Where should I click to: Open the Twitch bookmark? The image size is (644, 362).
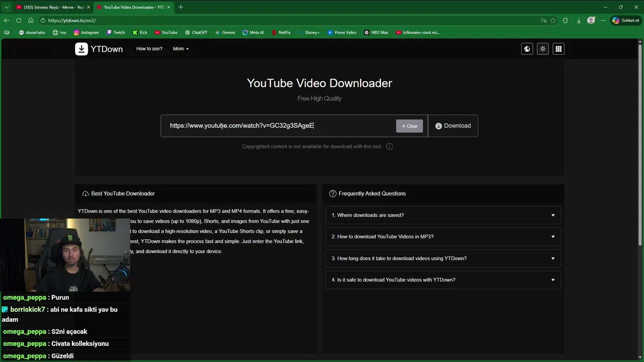coord(116,32)
